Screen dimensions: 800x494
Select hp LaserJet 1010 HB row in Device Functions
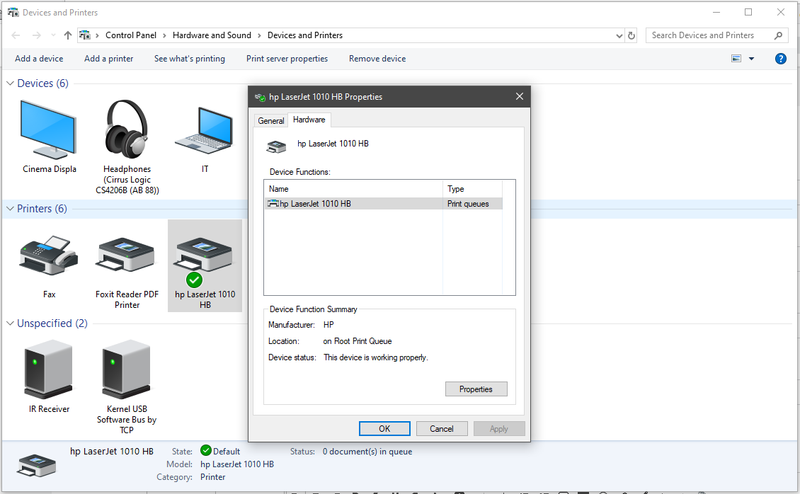[x=384, y=204]
